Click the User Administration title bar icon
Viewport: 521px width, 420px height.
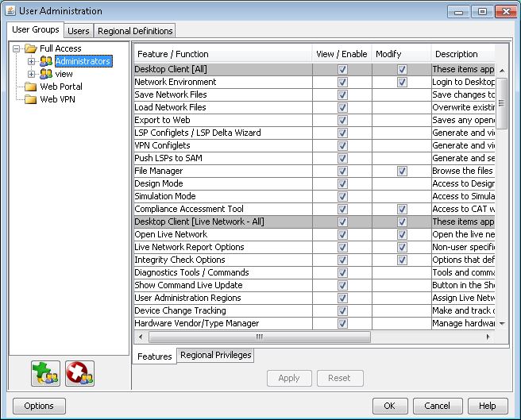coord(9,11)
